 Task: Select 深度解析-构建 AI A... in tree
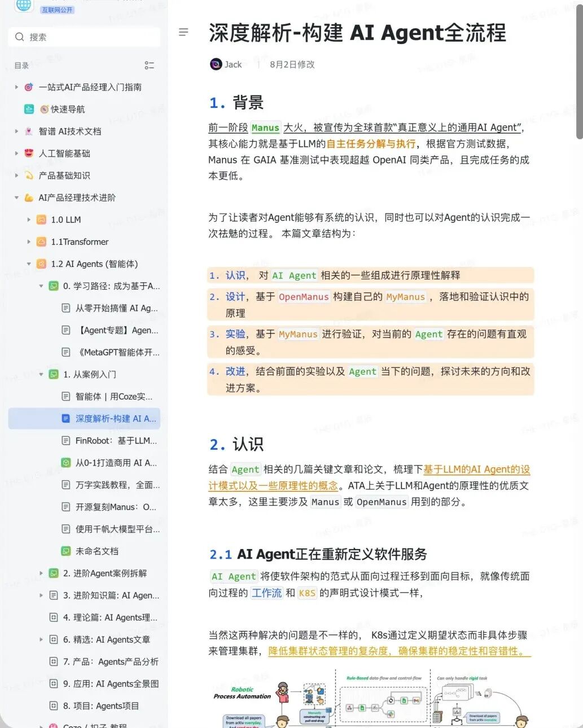(84, 418)
